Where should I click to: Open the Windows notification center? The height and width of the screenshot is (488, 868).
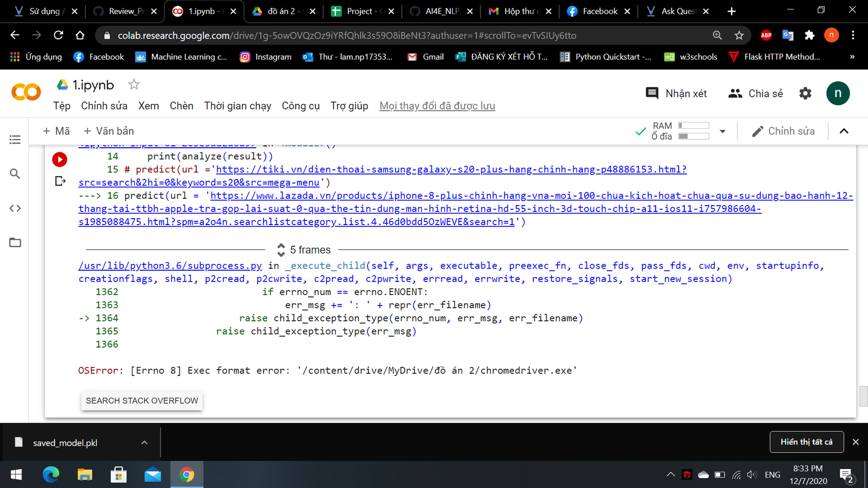(847, 475)
